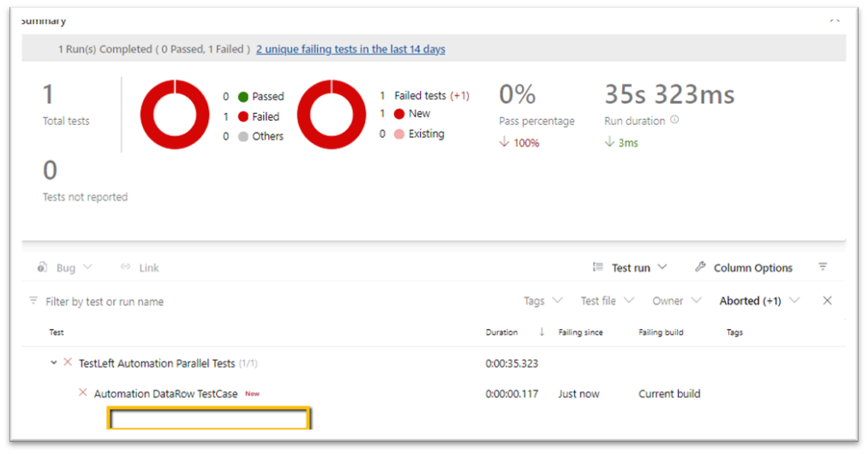Collapse the Summary section chevron
The height and width of the screenshot is (454, 868).
[835, 21]
